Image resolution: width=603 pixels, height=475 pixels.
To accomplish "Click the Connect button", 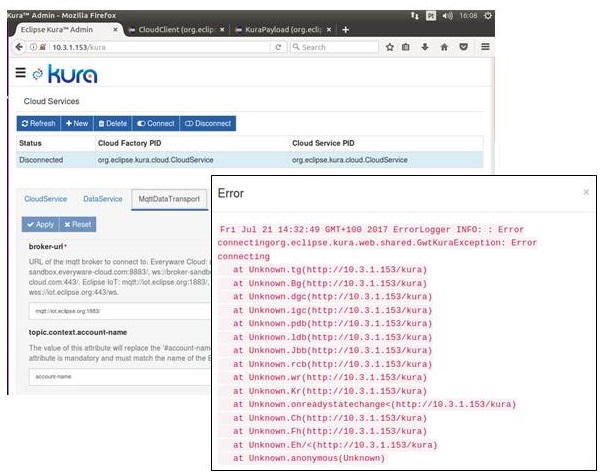I will point(156,123).
